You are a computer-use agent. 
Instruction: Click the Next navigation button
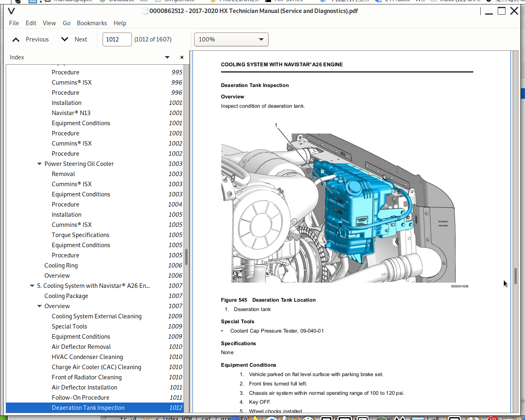(x=81, y=39)
